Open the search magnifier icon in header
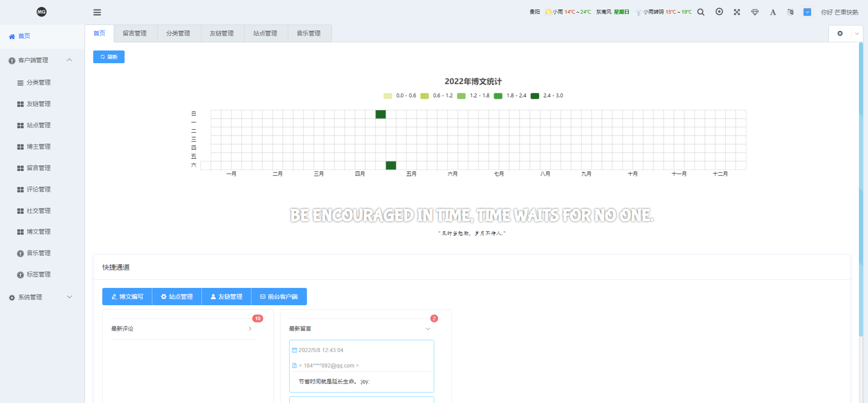Viewport: 868px width, 403px height. (701, 12)
